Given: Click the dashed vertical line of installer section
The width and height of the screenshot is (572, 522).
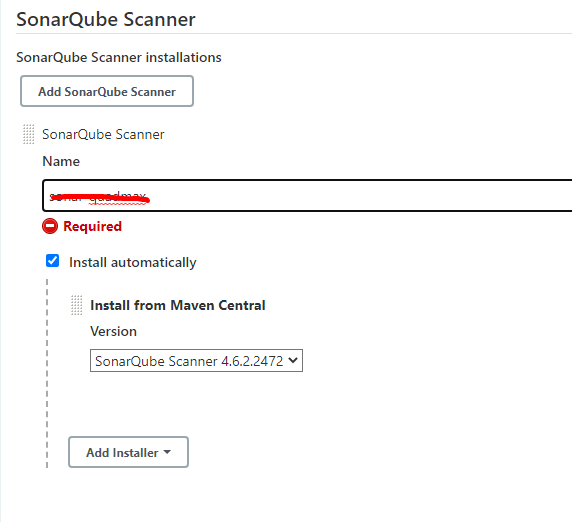Looking at the screenshot, I should click(x=47, y=373).
